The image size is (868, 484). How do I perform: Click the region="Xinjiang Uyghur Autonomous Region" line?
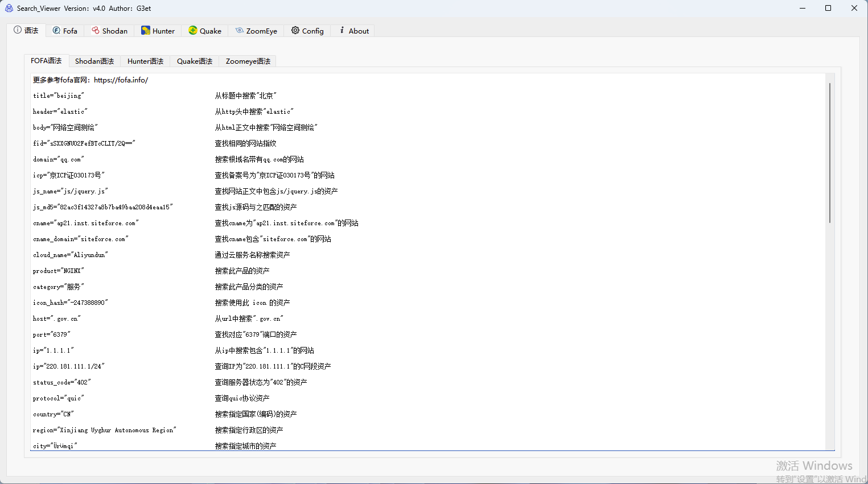104,431
